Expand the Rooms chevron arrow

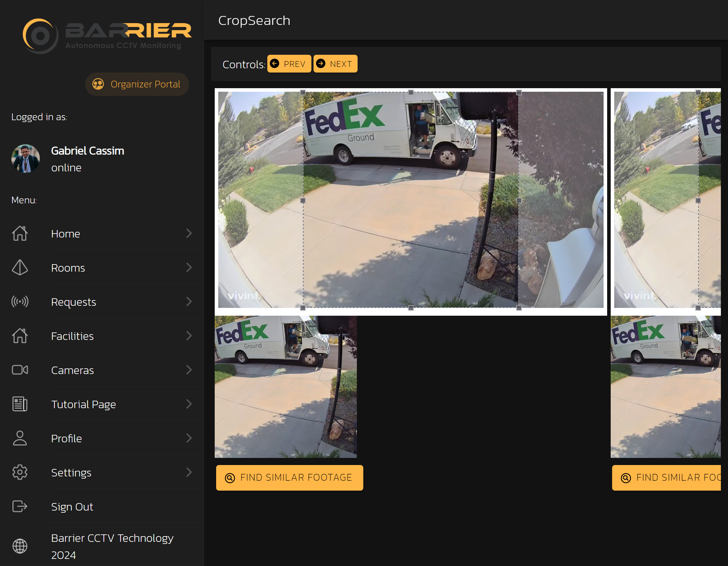pos(189,267)
